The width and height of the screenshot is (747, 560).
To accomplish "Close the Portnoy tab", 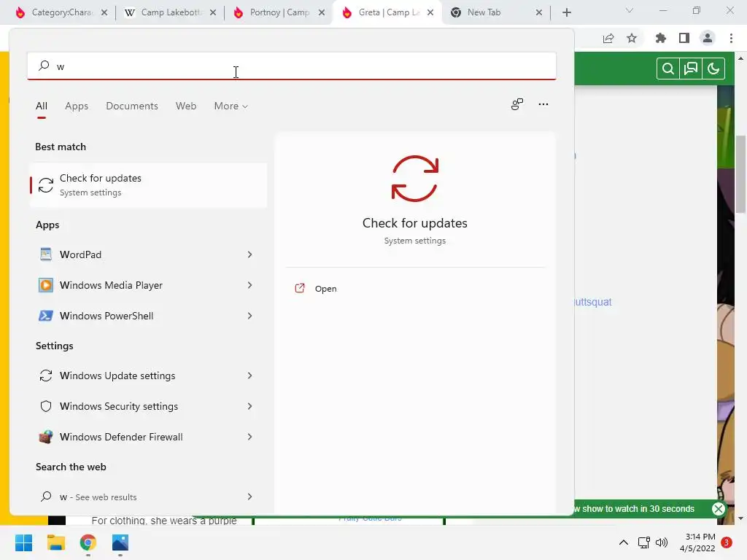I will 322,12.
